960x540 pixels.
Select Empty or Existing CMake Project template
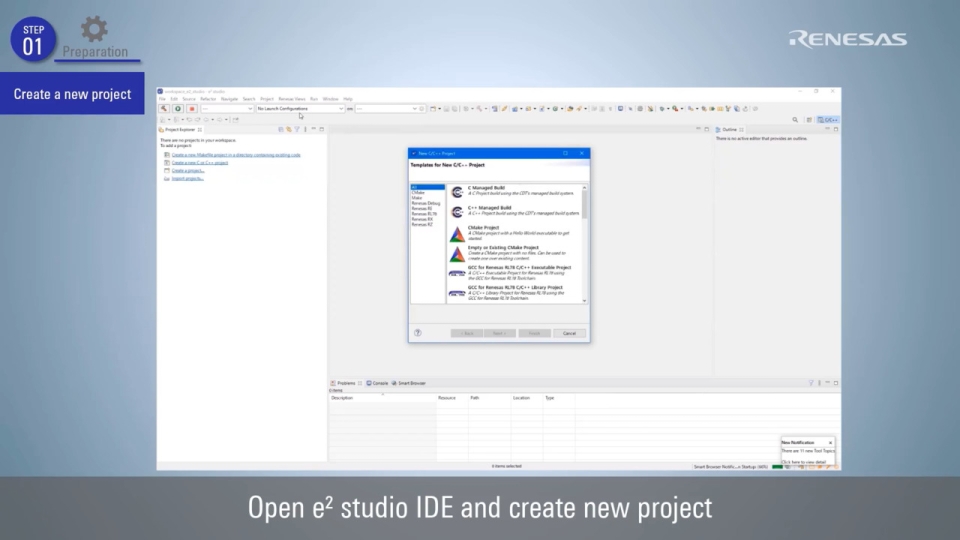tap(514, 253)
